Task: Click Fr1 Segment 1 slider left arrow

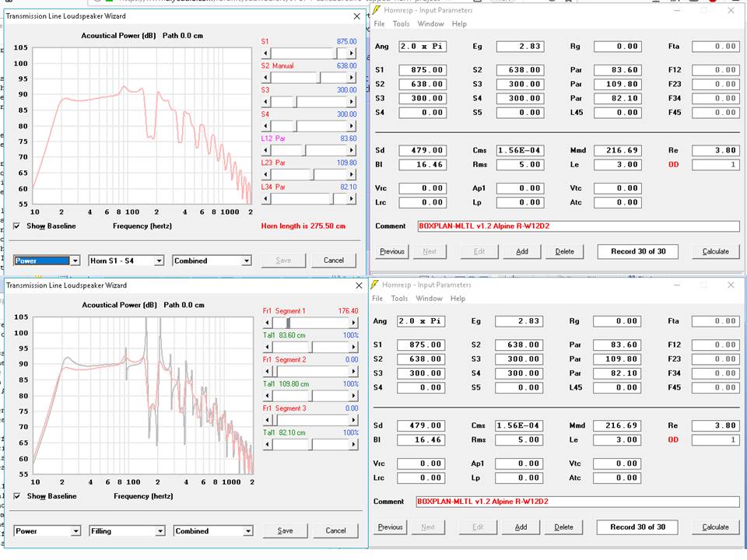Action: [268, 323]
